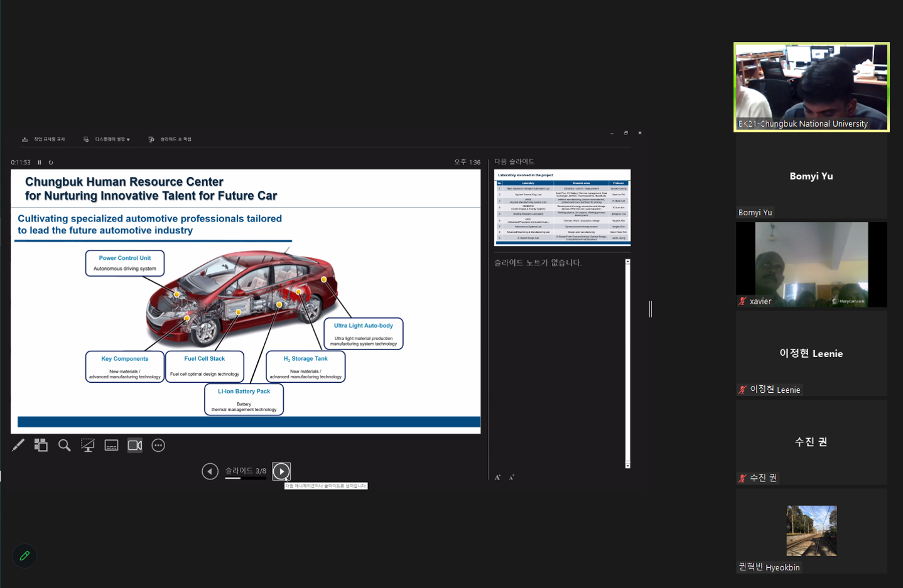Select the pen and laser pointer tool
903x588 pixels.
pos(18,446)
